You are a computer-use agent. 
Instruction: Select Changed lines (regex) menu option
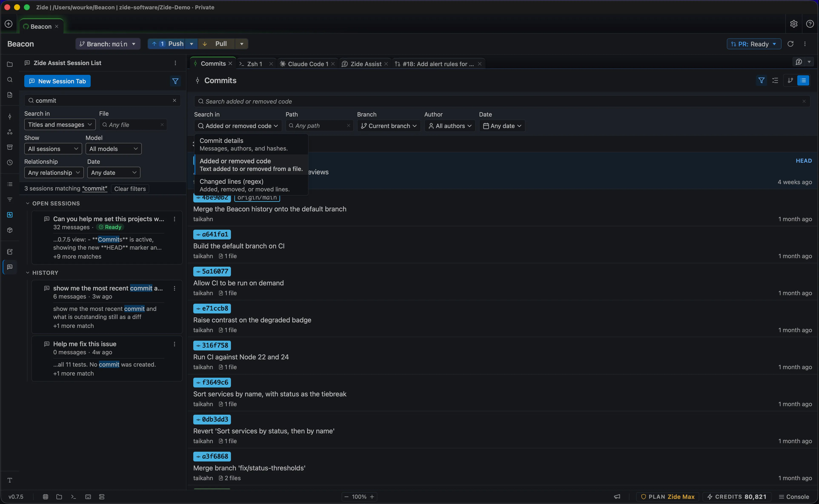[251, 185]
